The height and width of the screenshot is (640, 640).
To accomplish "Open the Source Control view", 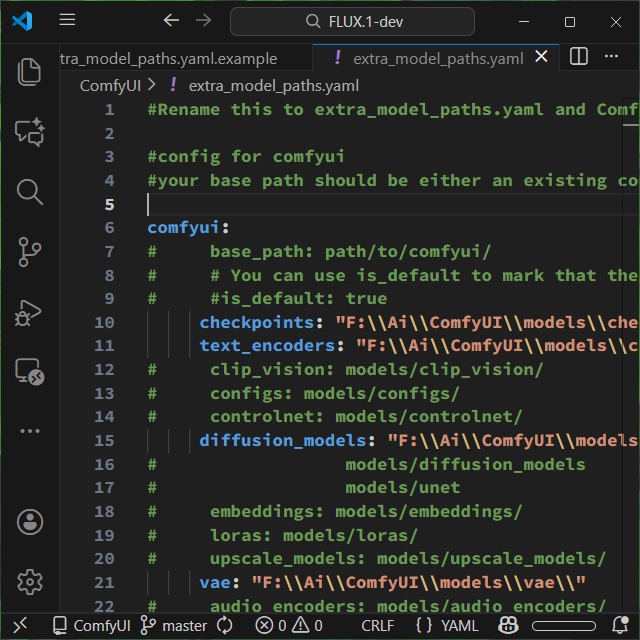I will [x=29, y=252].
